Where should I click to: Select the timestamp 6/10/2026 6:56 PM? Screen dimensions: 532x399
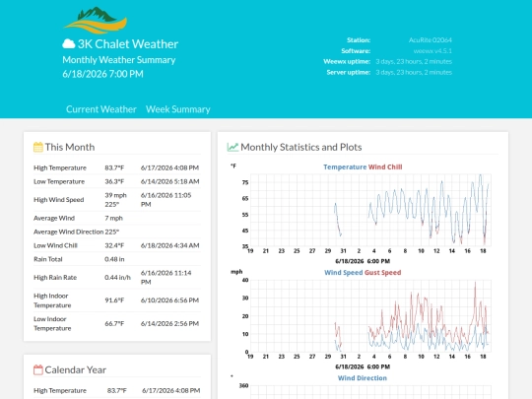(169, 300)
